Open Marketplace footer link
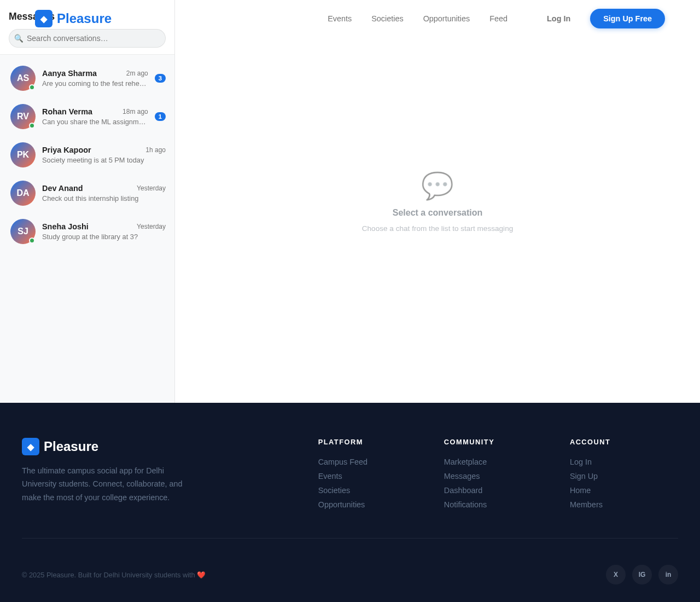Image resolution: width=700 pixels, height=602 pixels. coord(465,462)
